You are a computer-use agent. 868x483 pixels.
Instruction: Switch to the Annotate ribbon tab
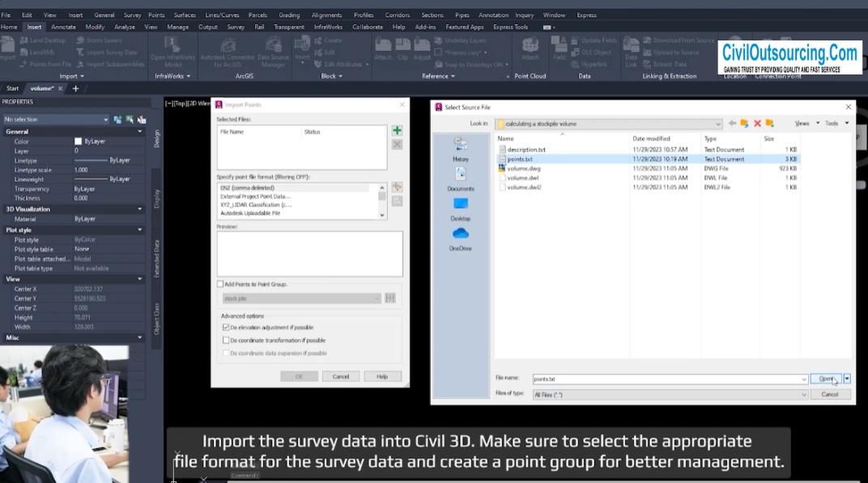(x=63, y=28)
